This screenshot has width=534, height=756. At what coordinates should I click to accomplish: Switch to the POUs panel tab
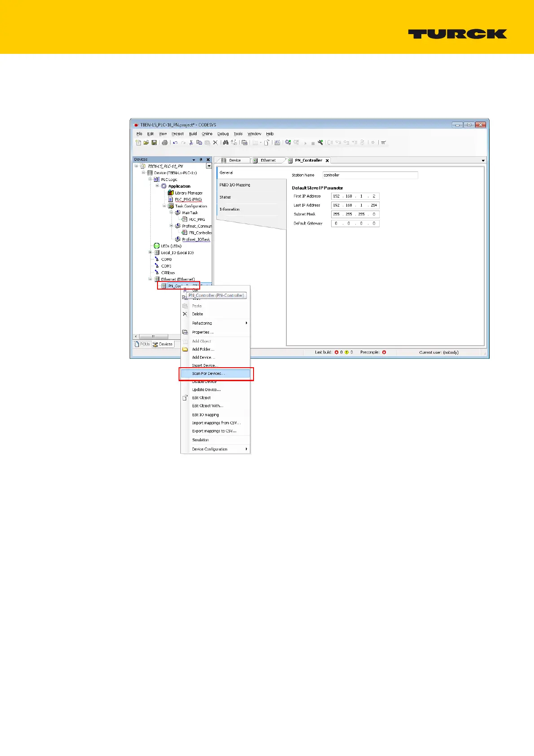coord(142,344)
